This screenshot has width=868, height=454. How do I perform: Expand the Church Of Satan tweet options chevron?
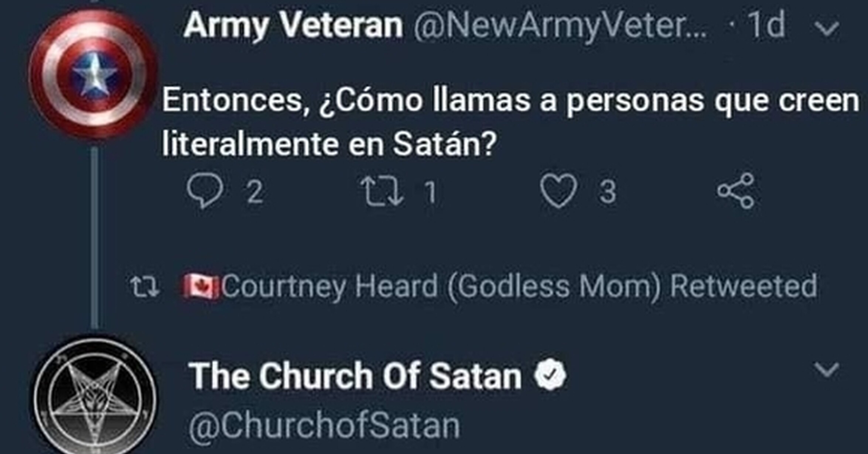point(827,369)
